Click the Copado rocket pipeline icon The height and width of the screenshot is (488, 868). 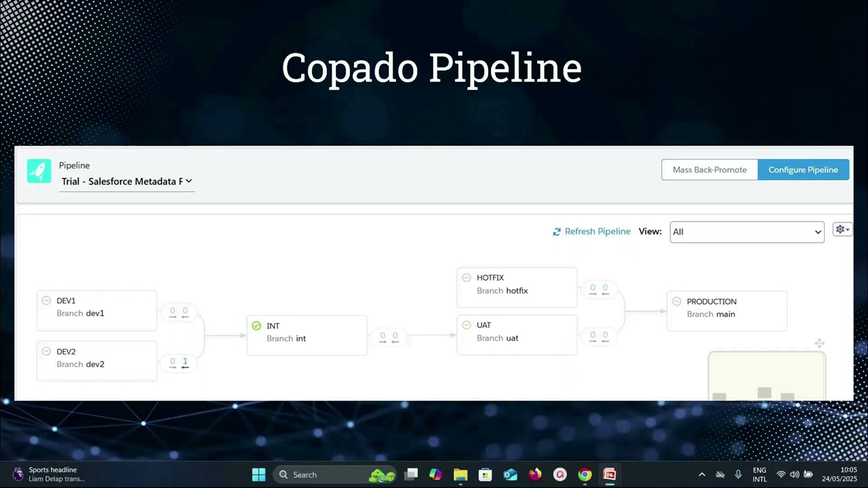pyautogui.click(x=39, y=171)
